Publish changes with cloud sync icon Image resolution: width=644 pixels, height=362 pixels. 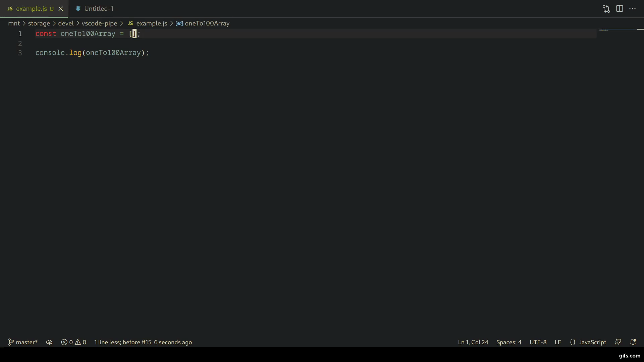[49, 342]
